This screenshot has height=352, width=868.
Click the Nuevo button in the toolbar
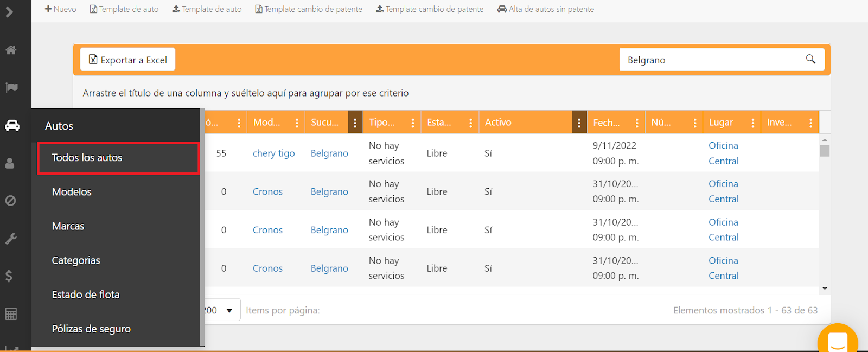tap(60, 9)
